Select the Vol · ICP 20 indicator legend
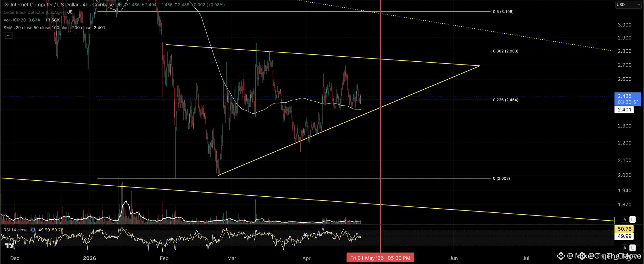644x264 pixels. click(15, 20)
